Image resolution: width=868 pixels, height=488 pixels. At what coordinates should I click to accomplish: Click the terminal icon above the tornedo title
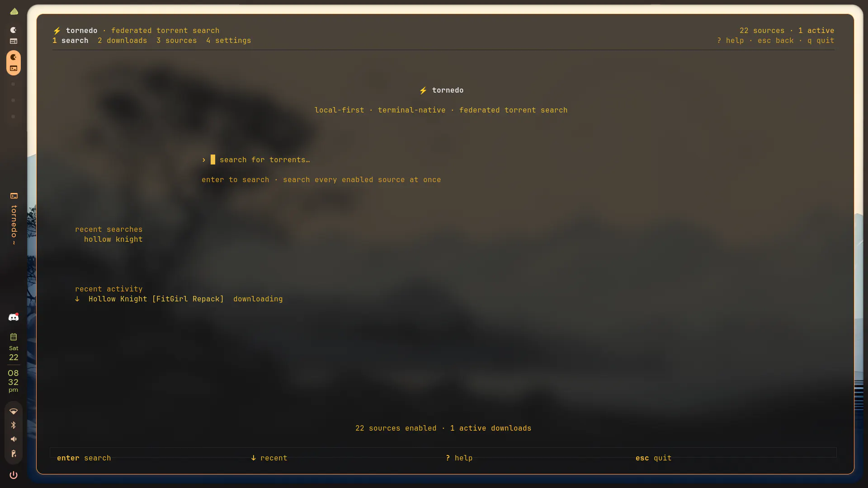click(x=14, y=196)
